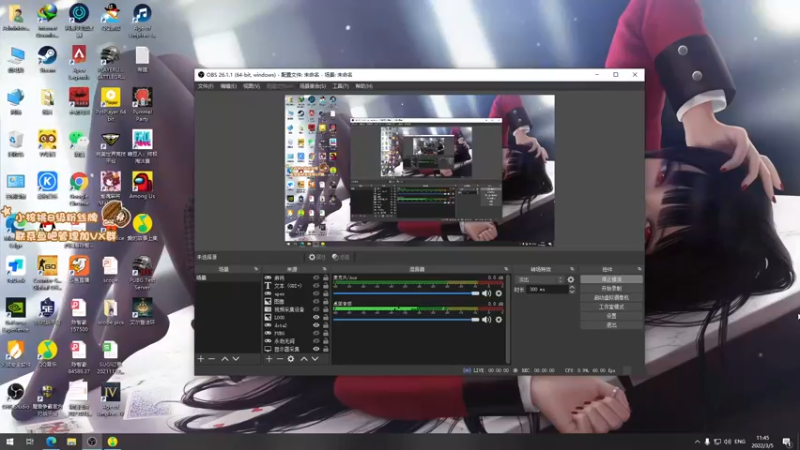
Task: Open the Apex Legends desktop icon
Action: (79, 62)
